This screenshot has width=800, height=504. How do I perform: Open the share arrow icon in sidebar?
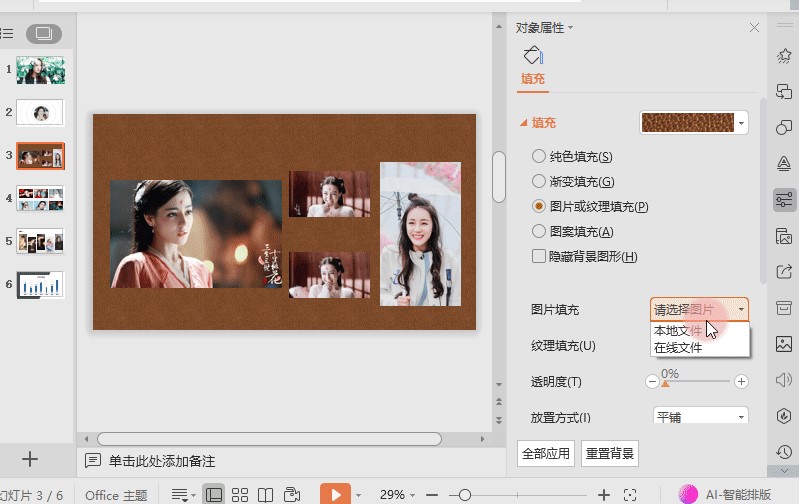coord(784,272)
